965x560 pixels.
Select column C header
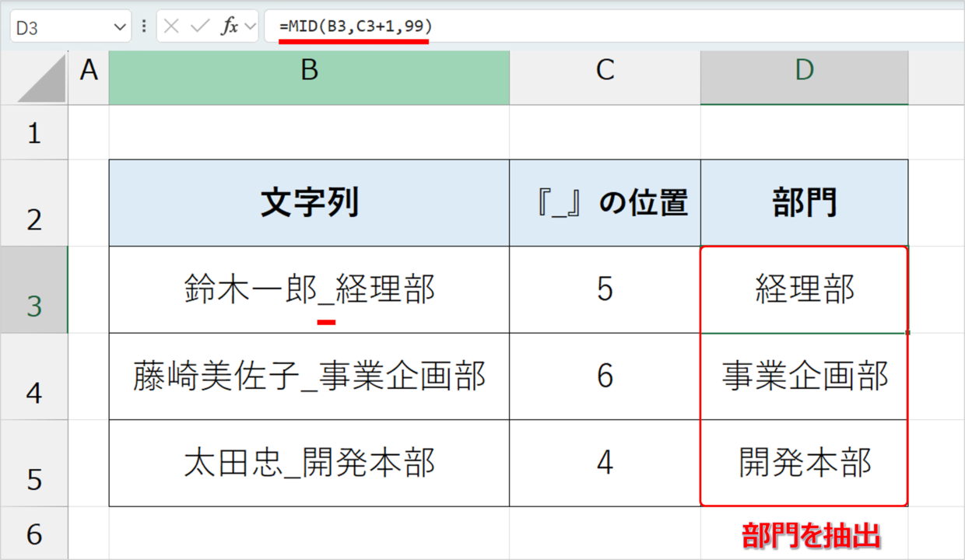(x=605, y=71)
